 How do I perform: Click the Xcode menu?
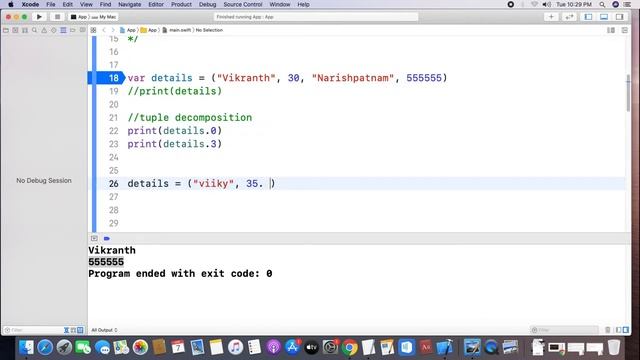pyautogui.click(x=30, y=4)
